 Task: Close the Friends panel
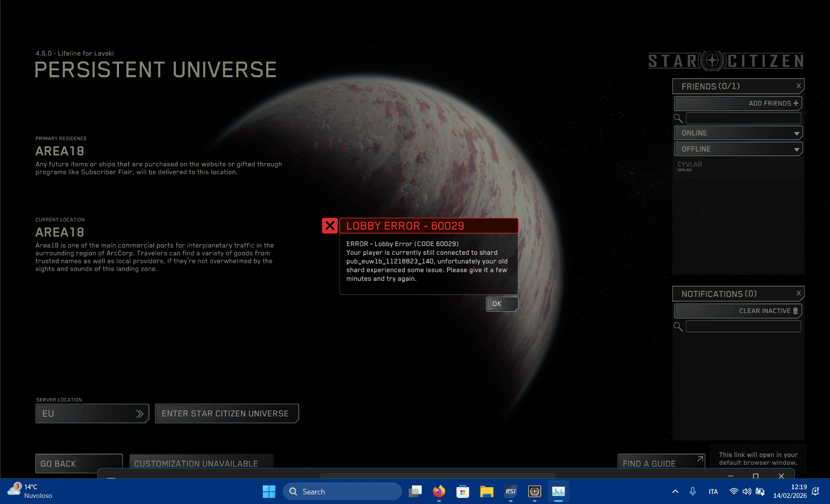coord(798,86)
